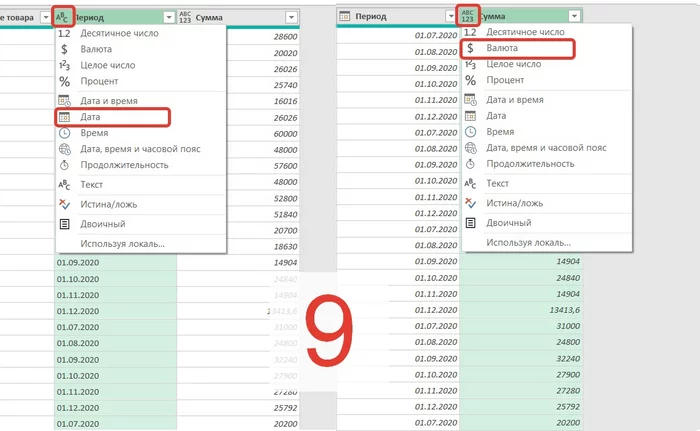Open the filter dropdown on the right Сумма column

(x=574, y=16)
